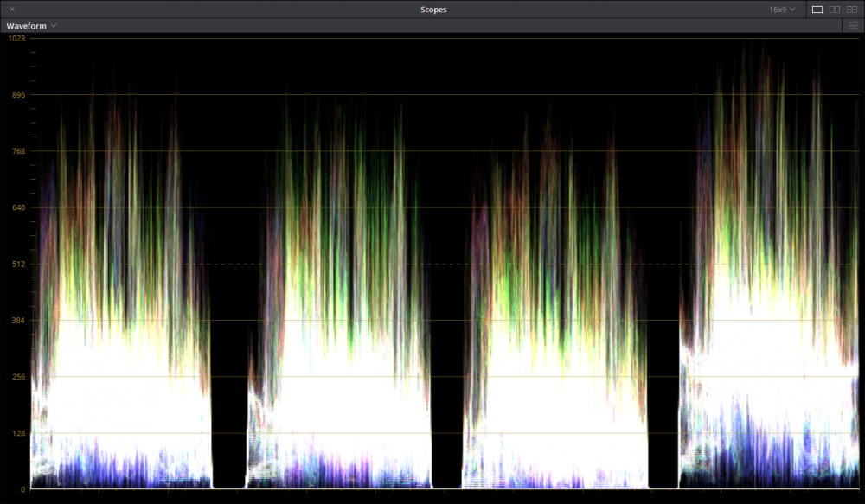Click the 896 scale label

pyautogui.click(x=16, y=95)
